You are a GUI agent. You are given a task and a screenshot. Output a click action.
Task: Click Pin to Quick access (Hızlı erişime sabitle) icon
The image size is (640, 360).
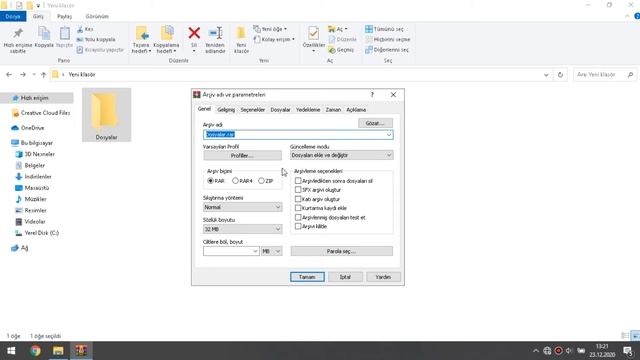[x=18, y=34]
